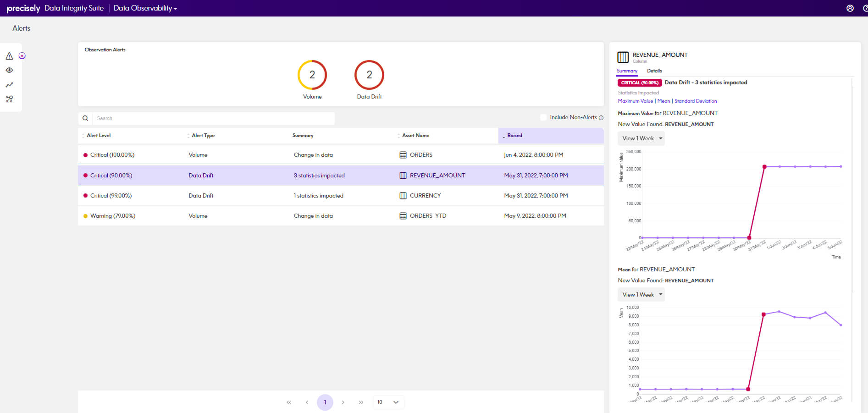Select the Warning (79.00%) alert row

(341, 216)
